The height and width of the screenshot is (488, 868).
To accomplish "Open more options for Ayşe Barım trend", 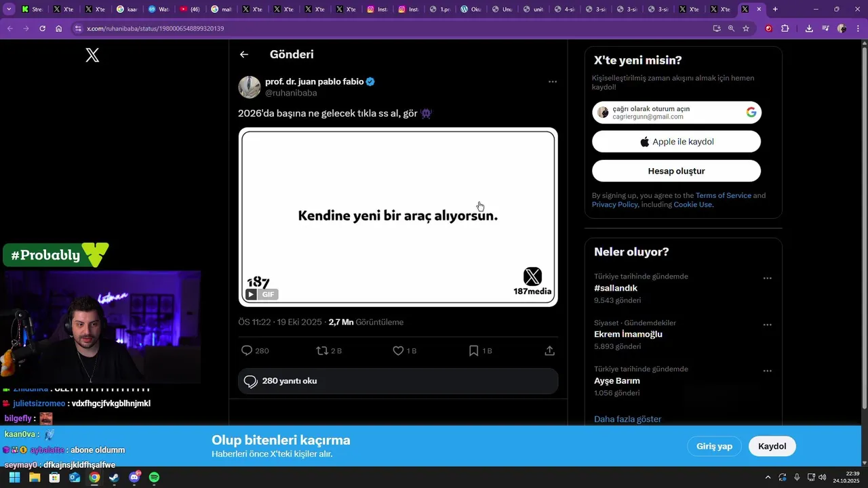I will click(x=768, y=371).
